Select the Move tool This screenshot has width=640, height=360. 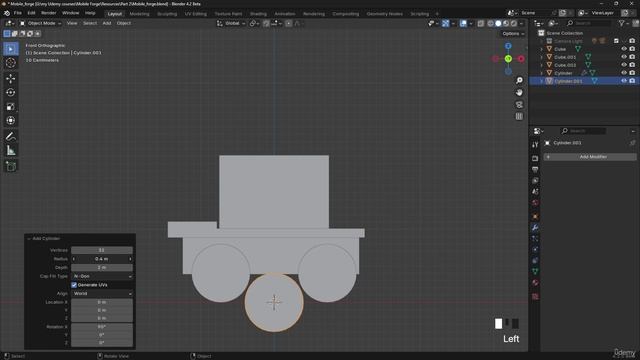(11, 78)
